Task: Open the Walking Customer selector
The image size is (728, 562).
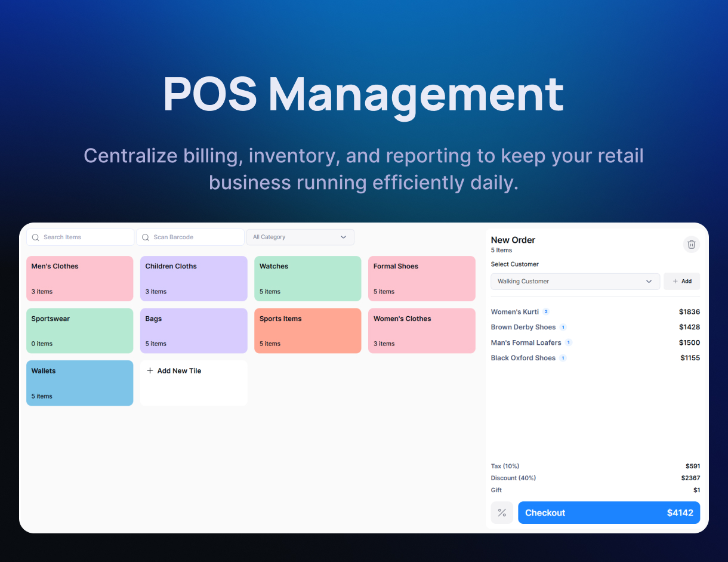Action: (x=573, y=281)
